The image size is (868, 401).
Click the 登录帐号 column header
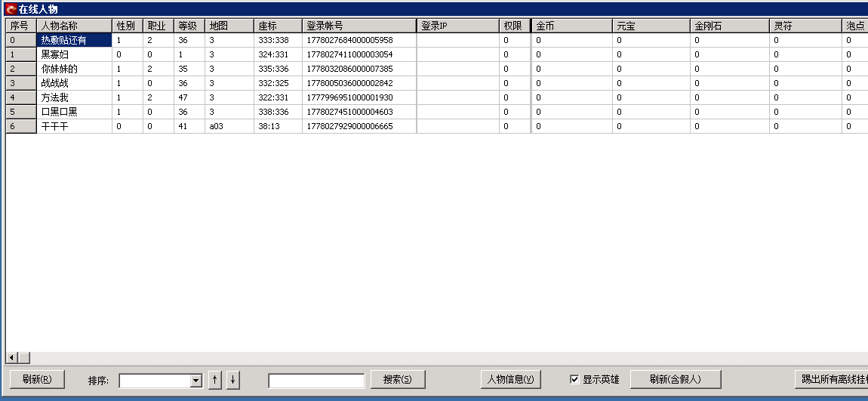359,26
